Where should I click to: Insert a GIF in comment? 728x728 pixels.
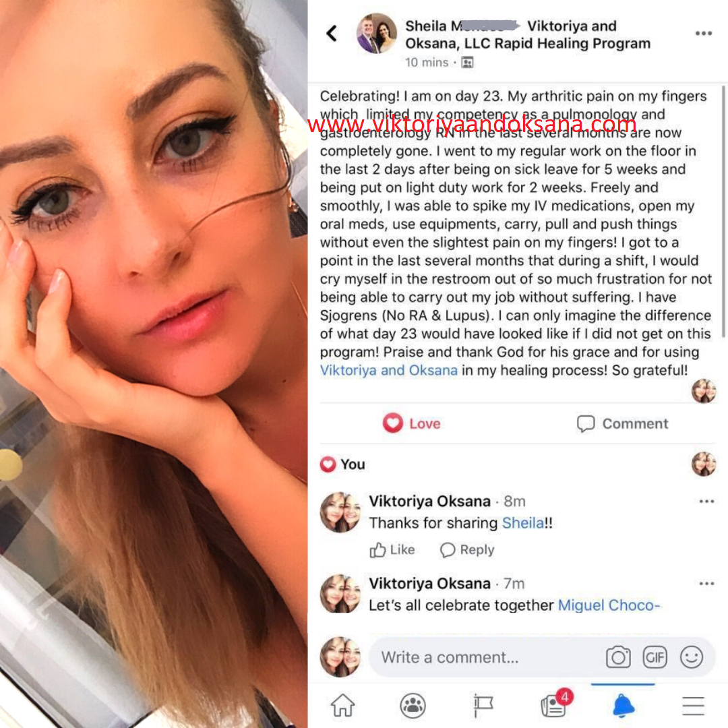pos(655,657)
